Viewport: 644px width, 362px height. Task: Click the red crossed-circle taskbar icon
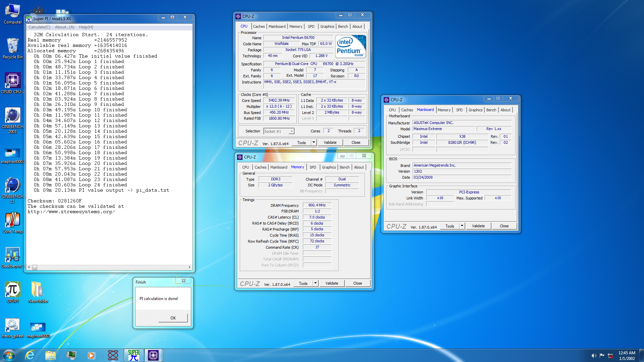tap(113, 355)
